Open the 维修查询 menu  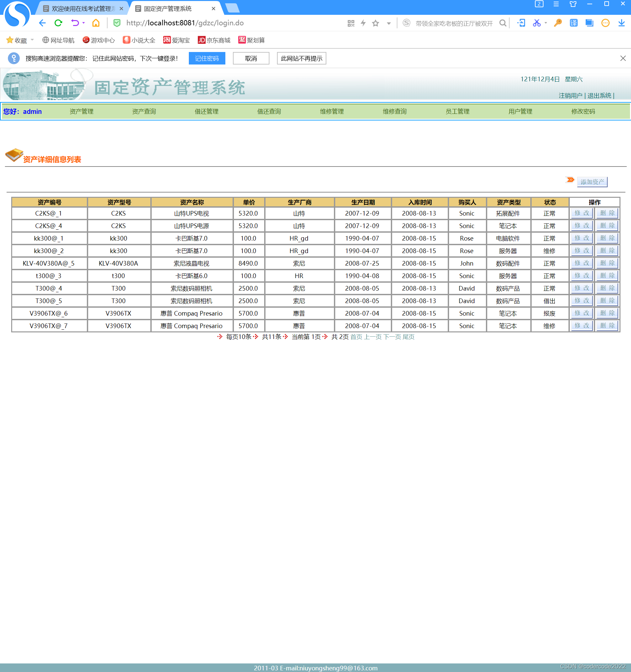point(395,112)
